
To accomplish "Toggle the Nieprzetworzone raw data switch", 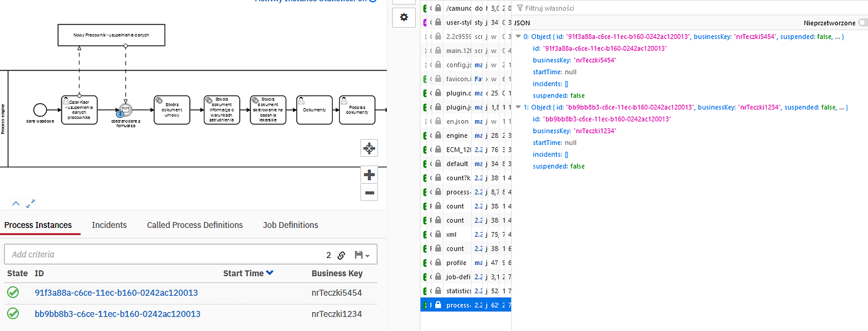I will [862, 23].
